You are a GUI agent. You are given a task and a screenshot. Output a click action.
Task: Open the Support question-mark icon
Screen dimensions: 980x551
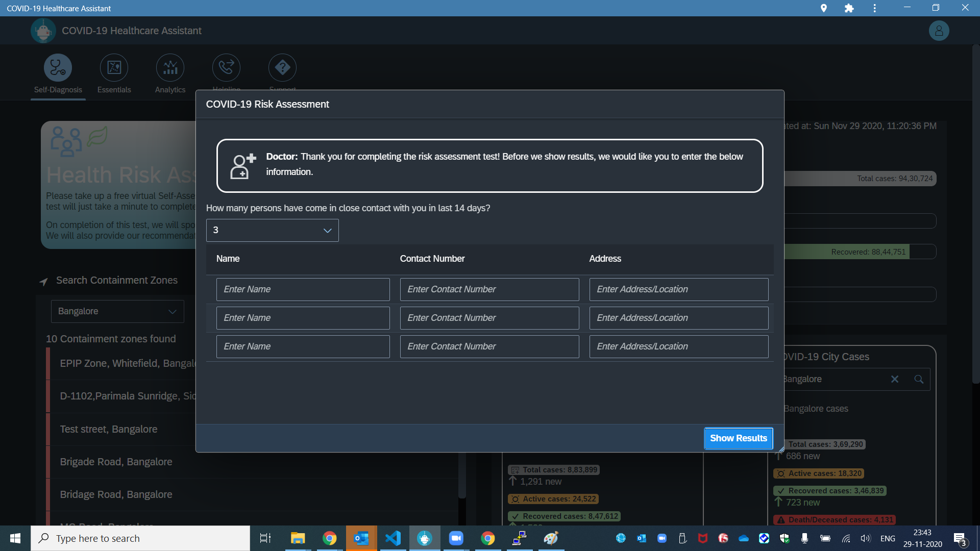(x=282, y=68)
